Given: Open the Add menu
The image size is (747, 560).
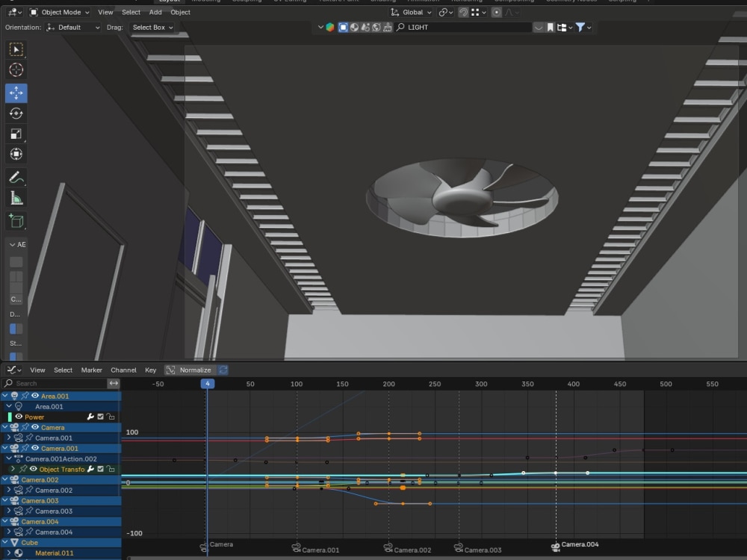Looking at the screenshot, I should [x=155, y=13].
